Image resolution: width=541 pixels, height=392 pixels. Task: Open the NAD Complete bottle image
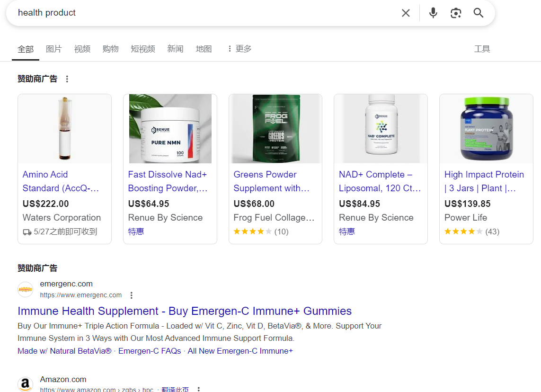click(x=381, y=128)
